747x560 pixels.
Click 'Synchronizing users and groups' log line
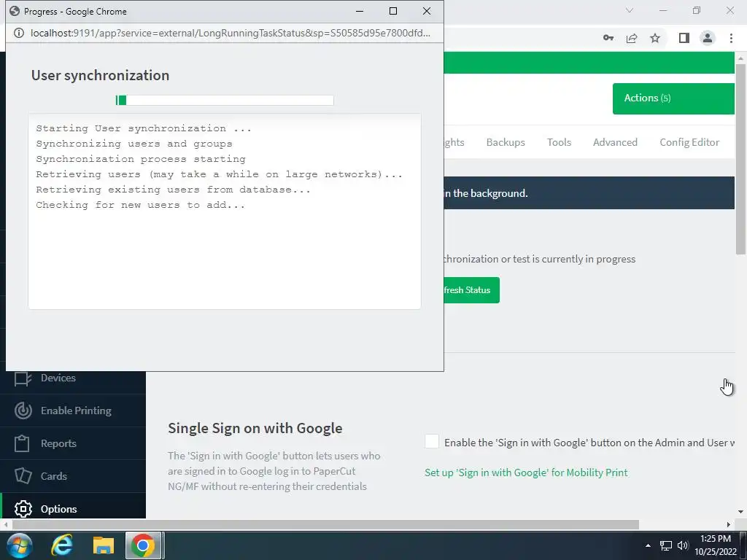click(134, 144)
